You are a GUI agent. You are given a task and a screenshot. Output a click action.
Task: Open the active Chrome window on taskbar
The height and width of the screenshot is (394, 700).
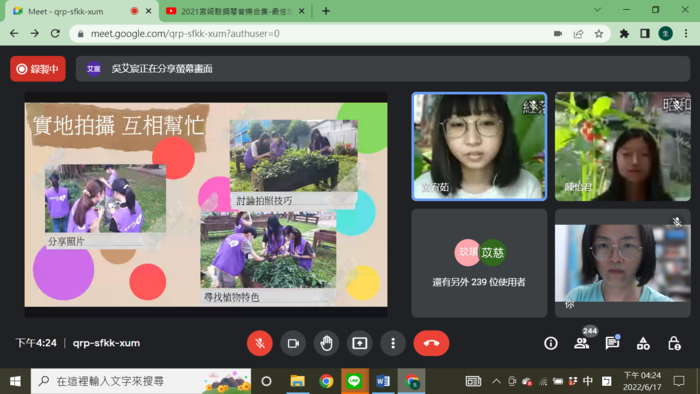pyautogui.click(x=412, y=381)
